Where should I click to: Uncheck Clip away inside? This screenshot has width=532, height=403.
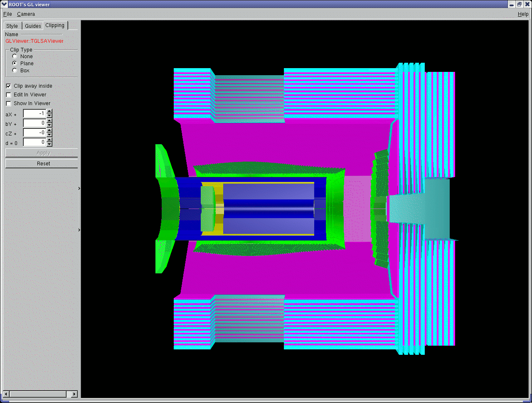coord(8,86)
